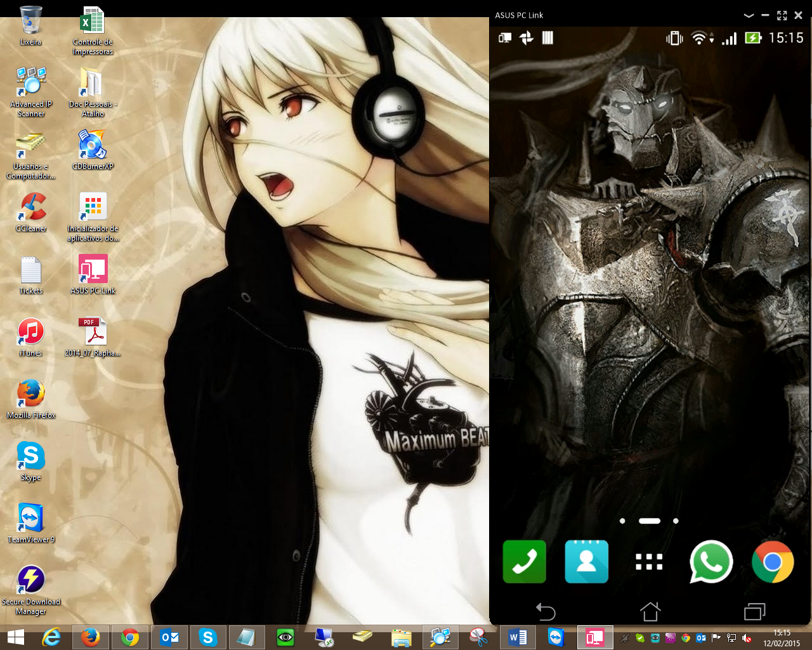Switch to Word on the taskbar
This screenshot has width=812, height=650.
click(518, 637)
